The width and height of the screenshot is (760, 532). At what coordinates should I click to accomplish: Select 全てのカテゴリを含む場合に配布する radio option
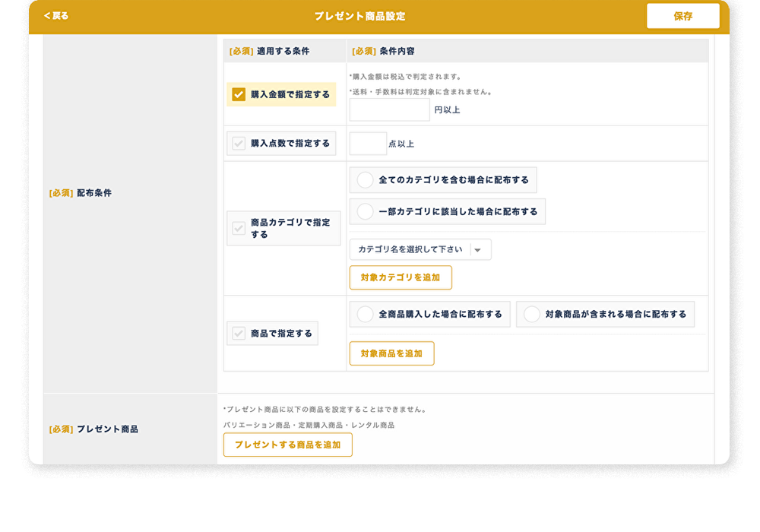[x=366, y=180]
